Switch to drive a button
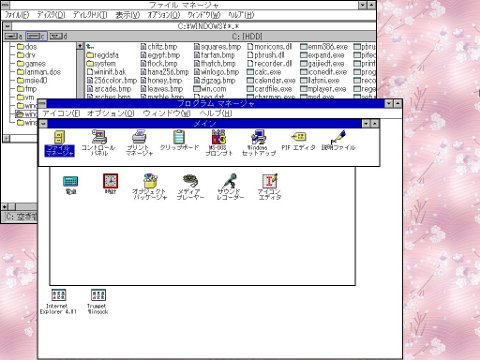The image size is (480, 360). tap(14, 36)
